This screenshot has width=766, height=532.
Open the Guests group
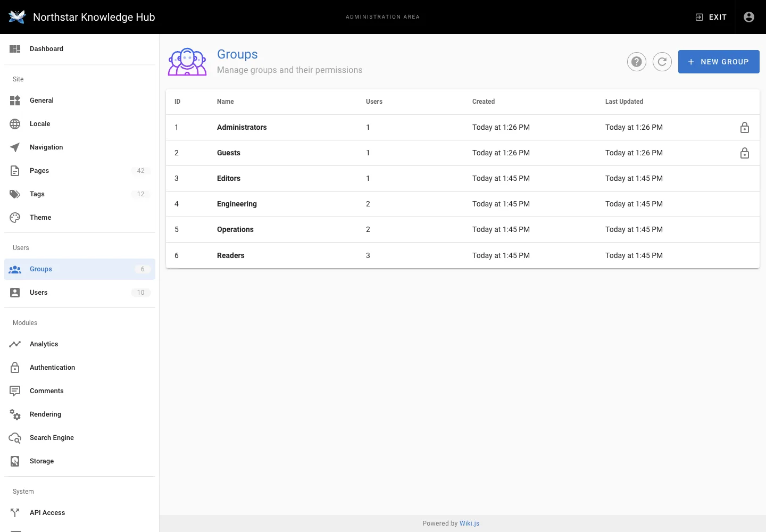(463, 153)
